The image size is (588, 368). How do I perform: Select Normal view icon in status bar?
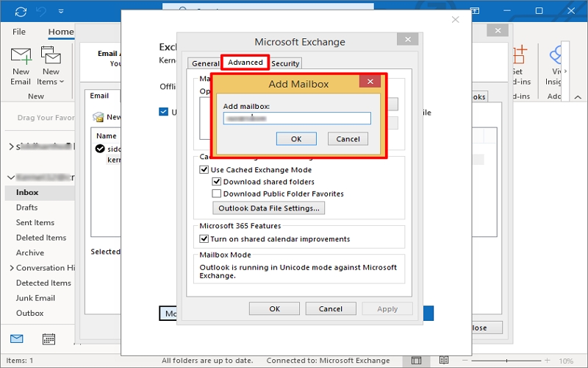click(417, 361)
